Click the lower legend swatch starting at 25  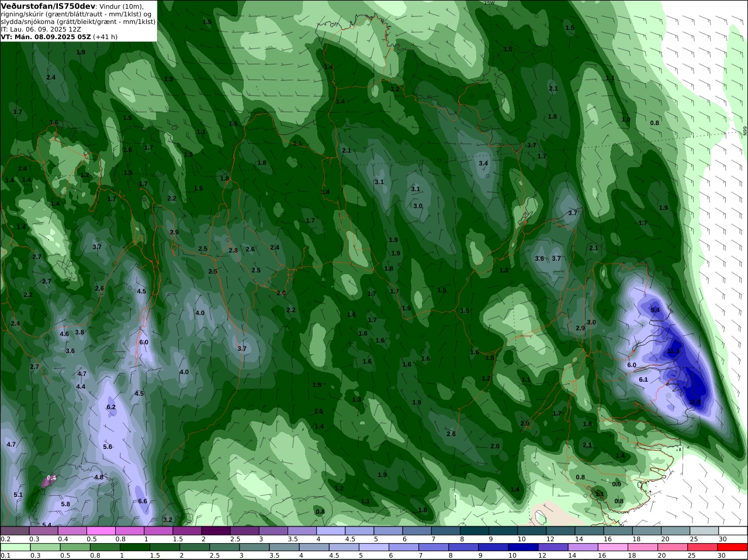703,547
